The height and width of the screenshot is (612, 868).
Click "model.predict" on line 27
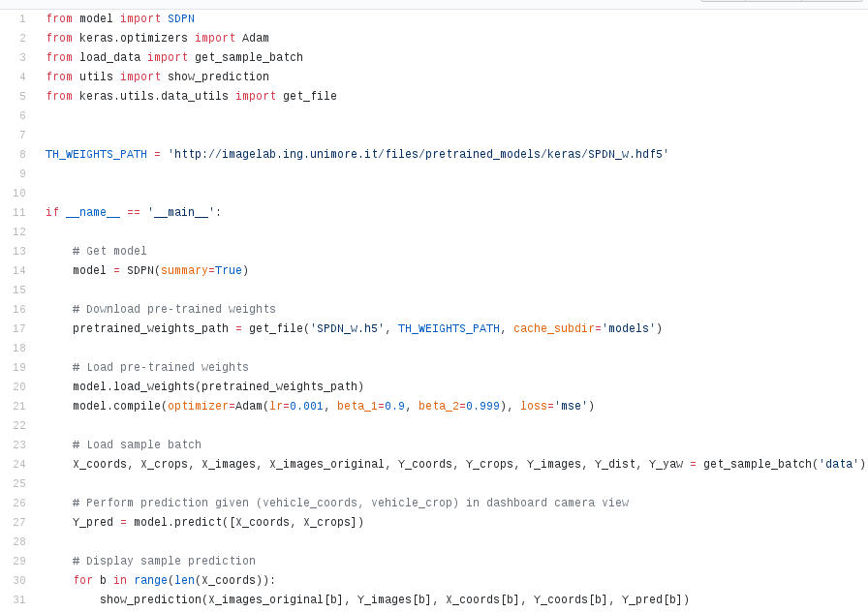tap(177, 522)
